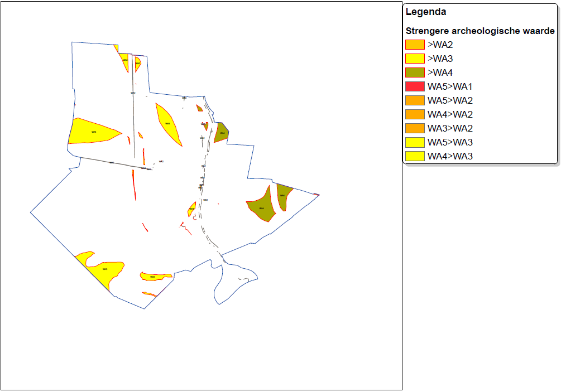Click the >WA2 orange legend swatch

tap(415, 45)
